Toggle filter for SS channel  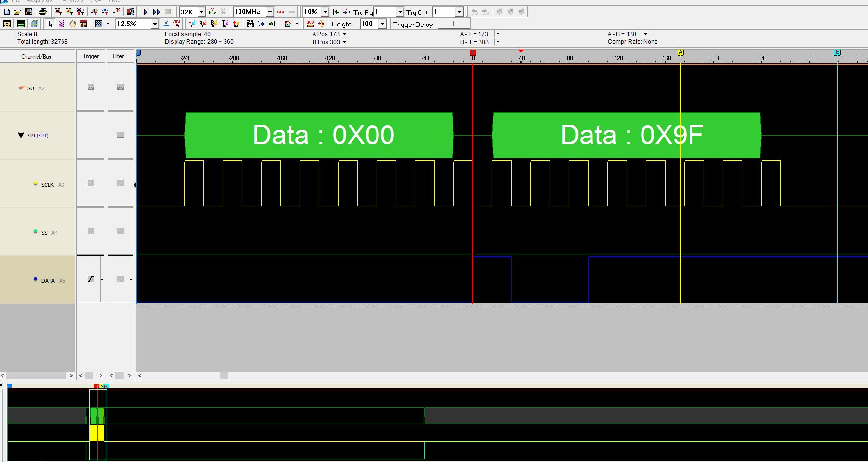coord(120,231)
